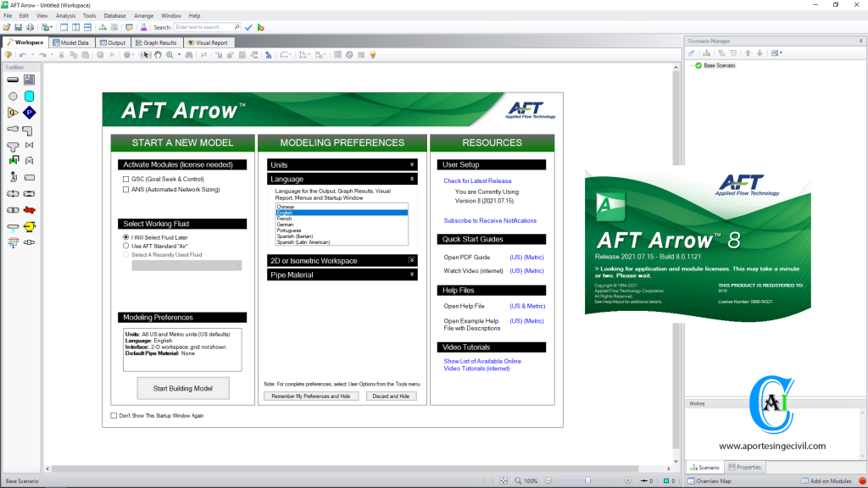Click the Save icon in the main toolbar
This screenshot has width=868, height=488.
click(18, 26)
